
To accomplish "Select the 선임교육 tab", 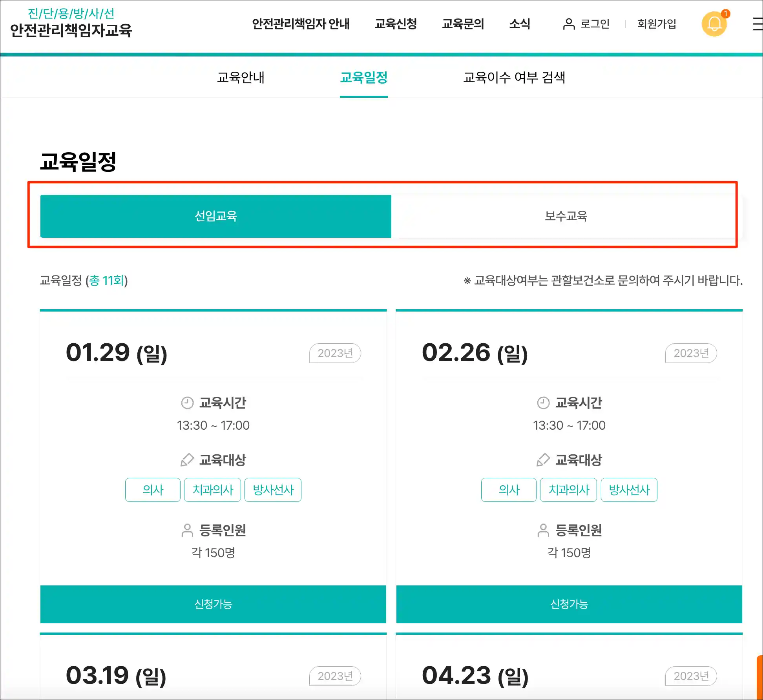I will (216, 216).
